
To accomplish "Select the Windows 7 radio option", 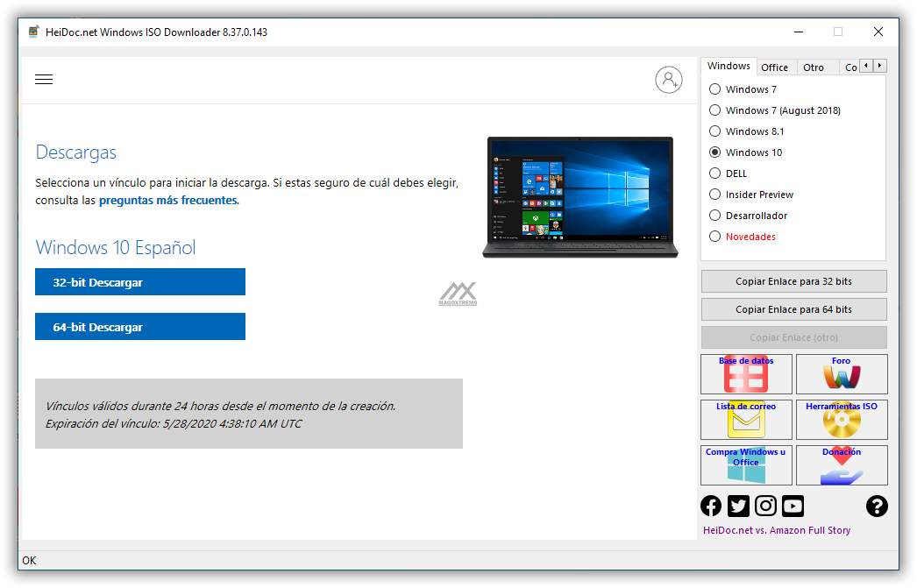I will pyautogui.click(x=714, y=89).
